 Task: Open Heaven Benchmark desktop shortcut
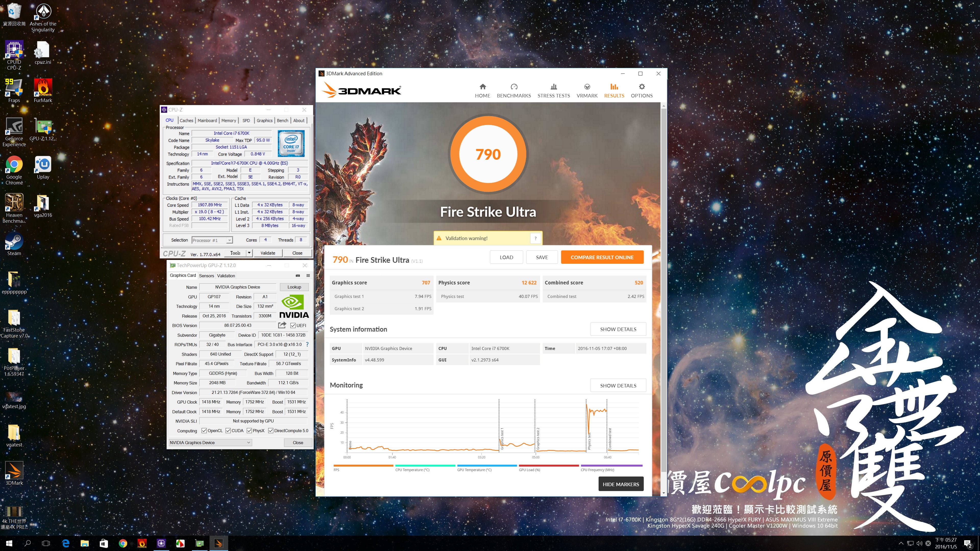click(14, 208)
